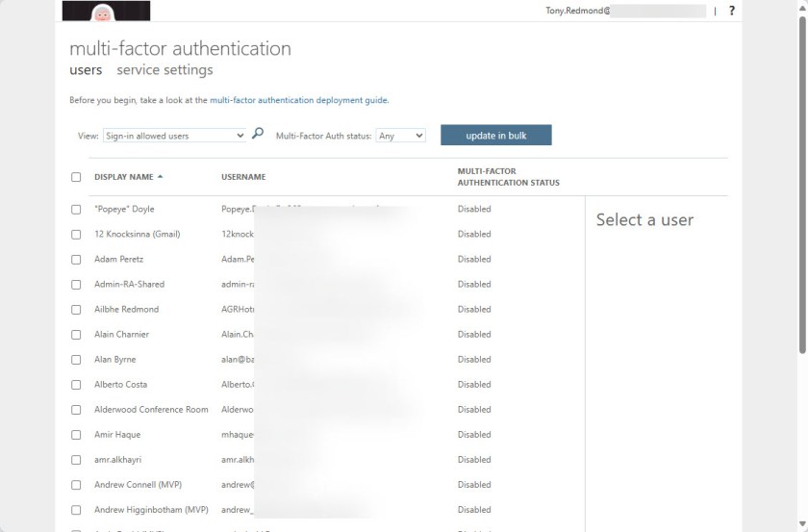Open the Multi-Factor Auth status dropdown
The height and width of the screenshot is (532, 808).
[x=401, y=136]
